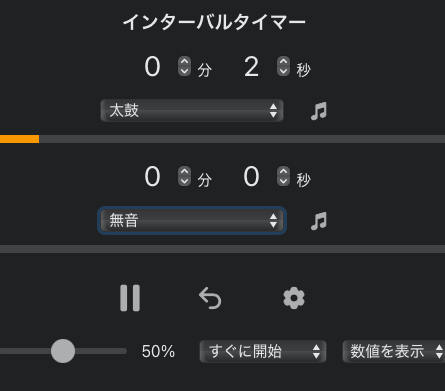Open the 数値を表示 display dropdown
This screenshot has width=445, height=391.
tap(394, 351)
